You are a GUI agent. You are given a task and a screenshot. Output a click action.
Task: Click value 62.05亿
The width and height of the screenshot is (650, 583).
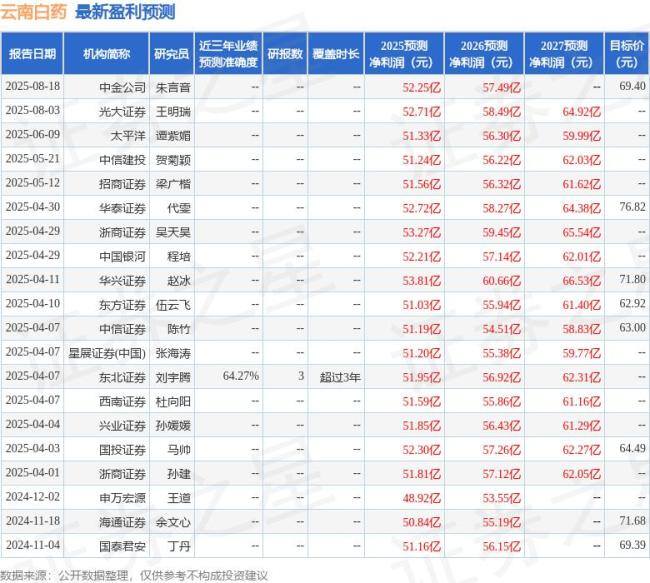(x=582, y=474)
